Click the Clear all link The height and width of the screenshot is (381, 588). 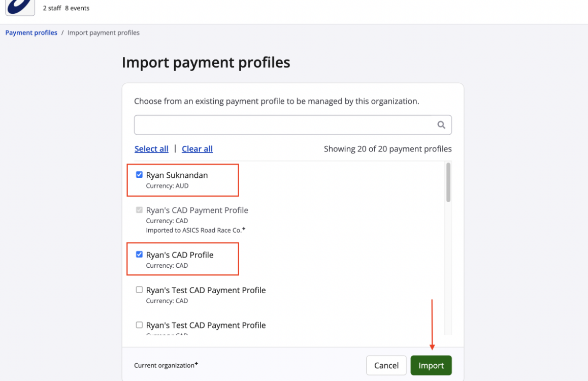coord(197,149)
